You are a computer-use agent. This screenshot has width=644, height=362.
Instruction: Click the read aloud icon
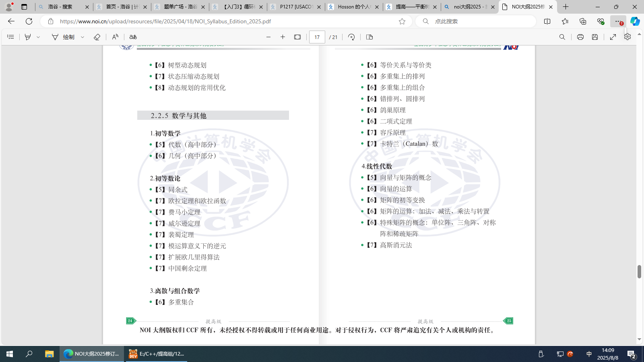point(115,37)
